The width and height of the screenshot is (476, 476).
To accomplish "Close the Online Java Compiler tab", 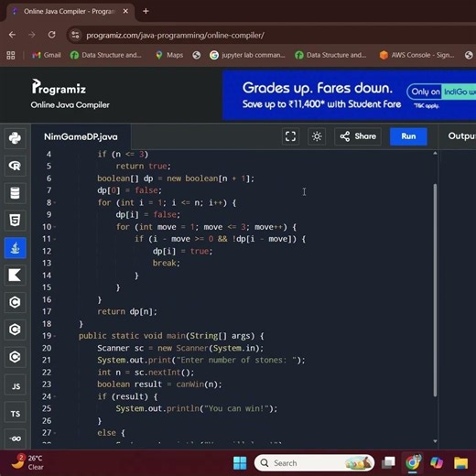I will 125,11.
